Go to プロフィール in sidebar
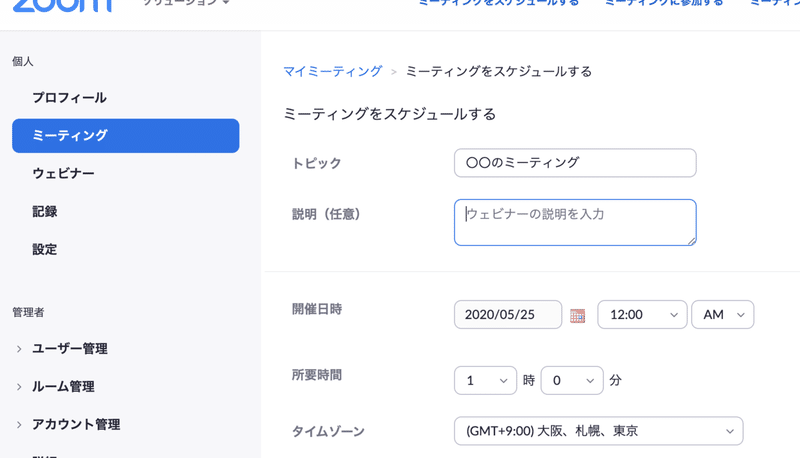 pyautogui.click(x=69, y=98)
